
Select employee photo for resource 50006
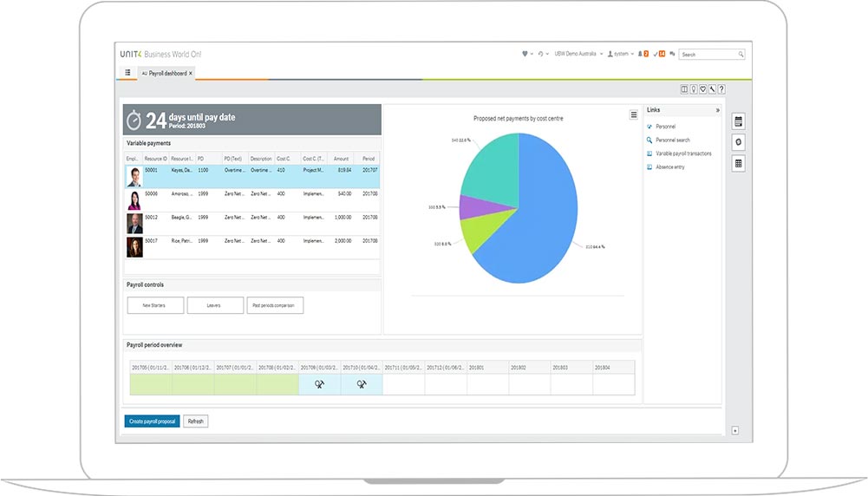pos(134,200)
